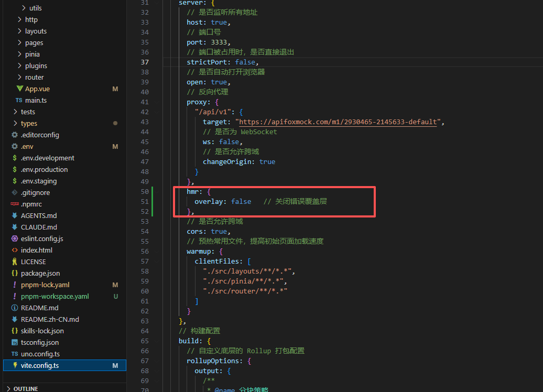This screenshot has width=543, height=392.
Task: Click the YAML icon of pnpm-workspace.yaml
Action: tap(15, 296)
